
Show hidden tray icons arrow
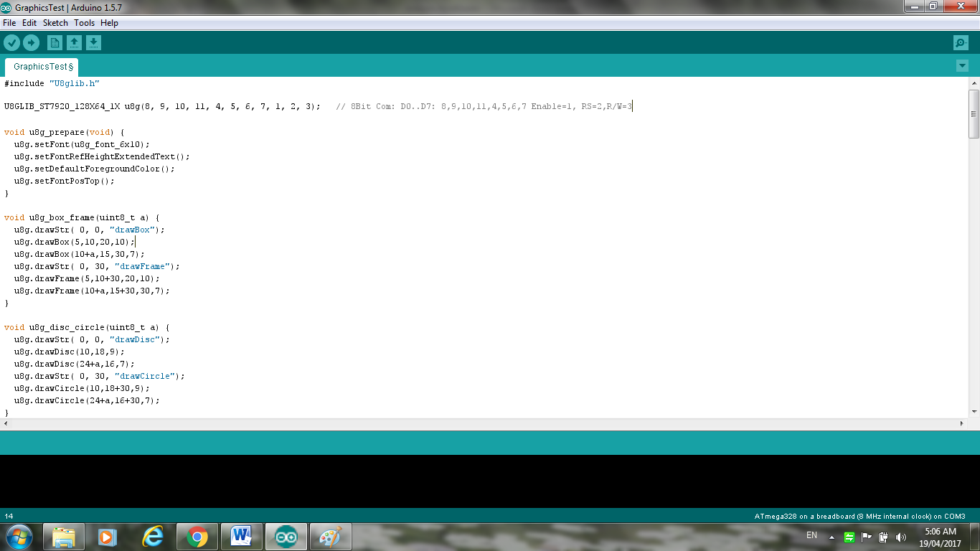(832, 537)
